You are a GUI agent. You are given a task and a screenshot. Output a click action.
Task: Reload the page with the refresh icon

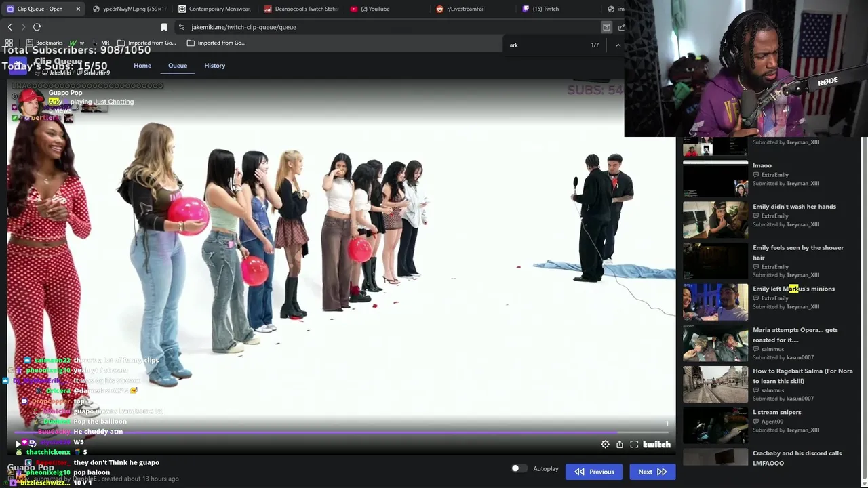pos(37,27)
